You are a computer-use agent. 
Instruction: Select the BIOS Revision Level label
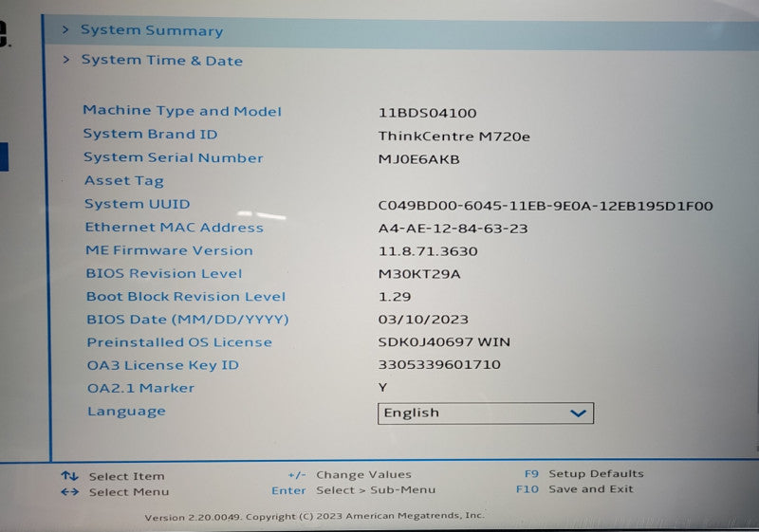pos(163,273)
